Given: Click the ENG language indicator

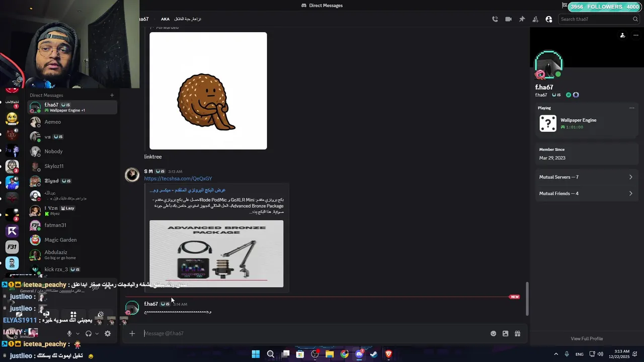Looking at the screenshot, I should pyautogui.click(x=580, y=354).
